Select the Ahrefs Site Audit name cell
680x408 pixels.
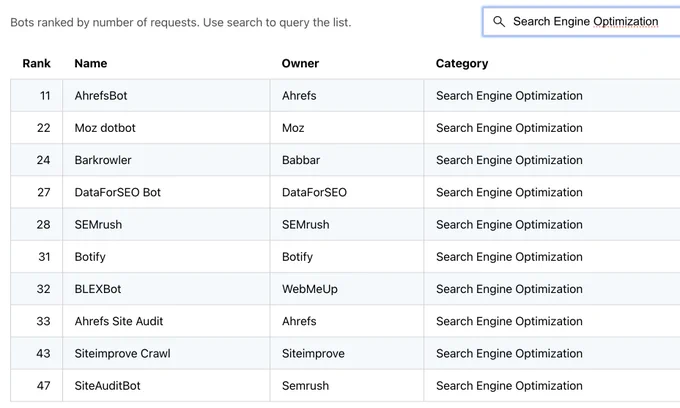point(166,321)
